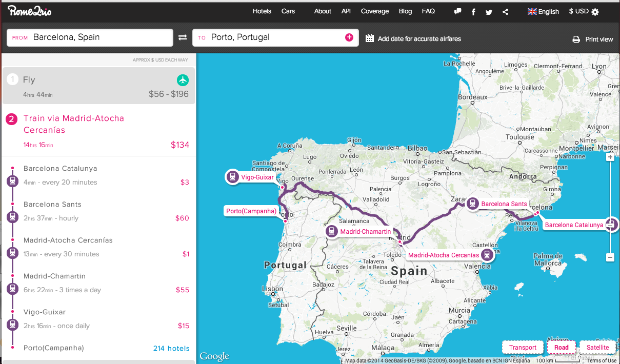Click the Porto(Campanha) final stop
The width and height of the screenshot is (620, 364).
54,348
